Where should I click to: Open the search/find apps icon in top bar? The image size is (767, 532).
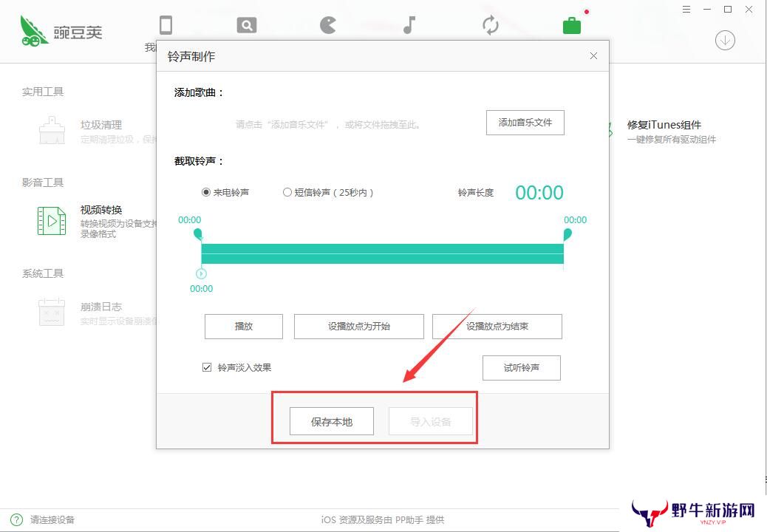(246, 25)
